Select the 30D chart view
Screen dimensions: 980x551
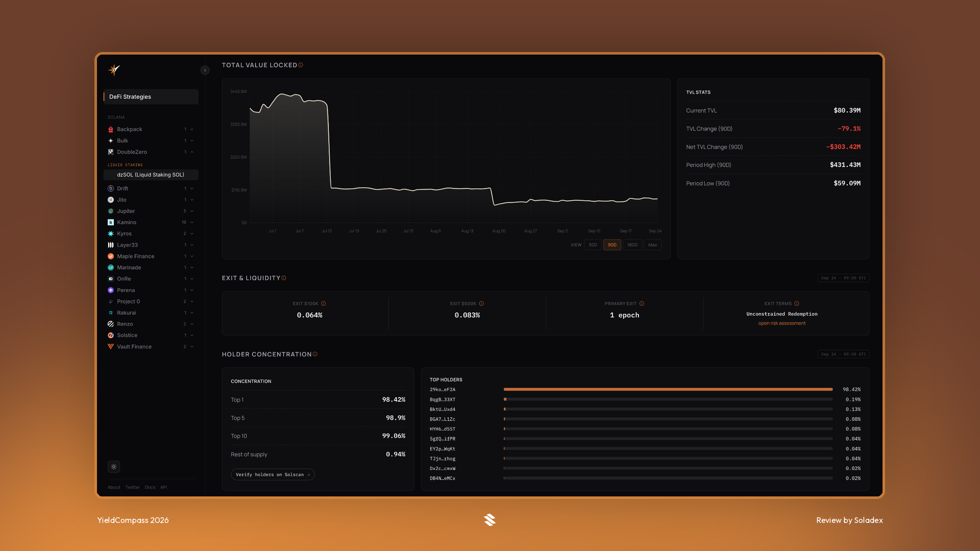tap(593, 245)
